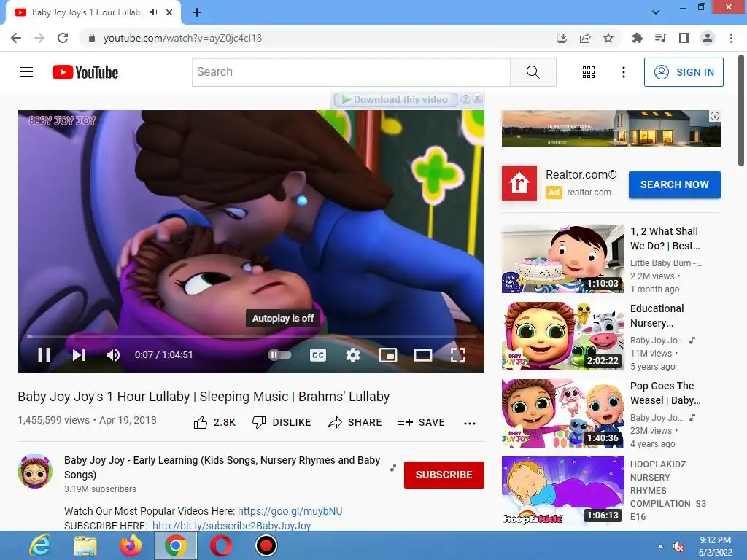Open the bit.ly subscribe2BabyJoyJoy link
This screenshot has height=560, width=747.
tap(231, 526)
